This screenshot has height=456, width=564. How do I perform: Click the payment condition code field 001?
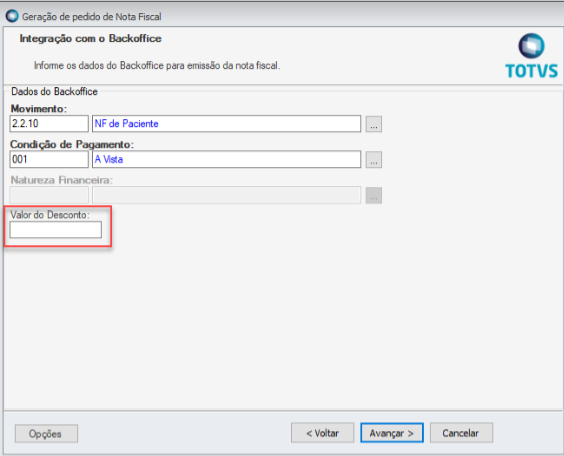click(49, 159)
